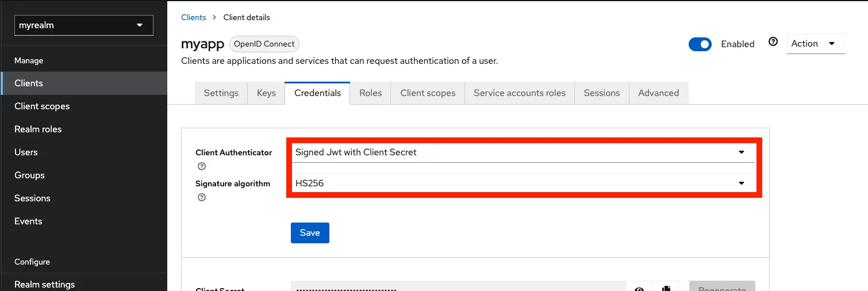Go to Realm roles in the sidebar
The height and width of the screenshot is (291, 868).
[x=84, y=129]
